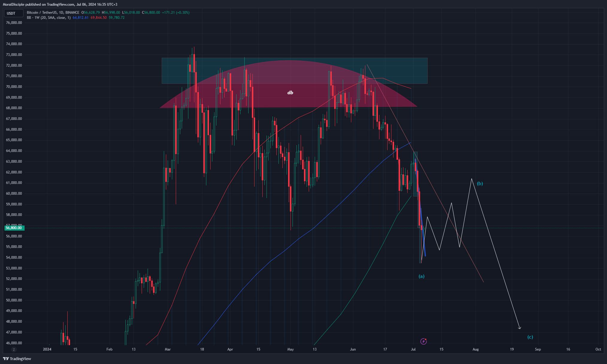Image resolution: width=607 pixels, height=364 pixels.
Task: Click the blue BB basis value 64,812.61
Action: click(81, 18)
